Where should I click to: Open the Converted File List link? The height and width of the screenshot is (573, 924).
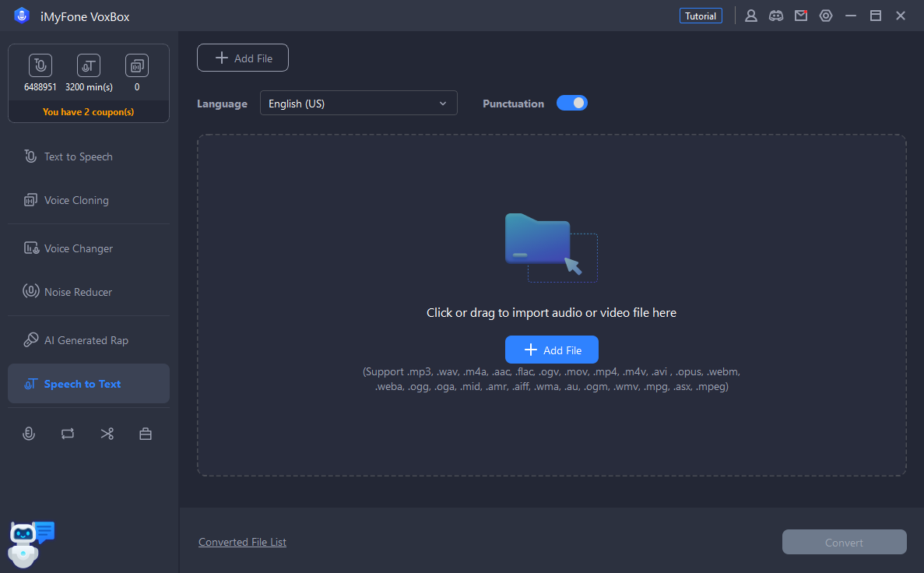pyautogui.click(x=242, y=542)
